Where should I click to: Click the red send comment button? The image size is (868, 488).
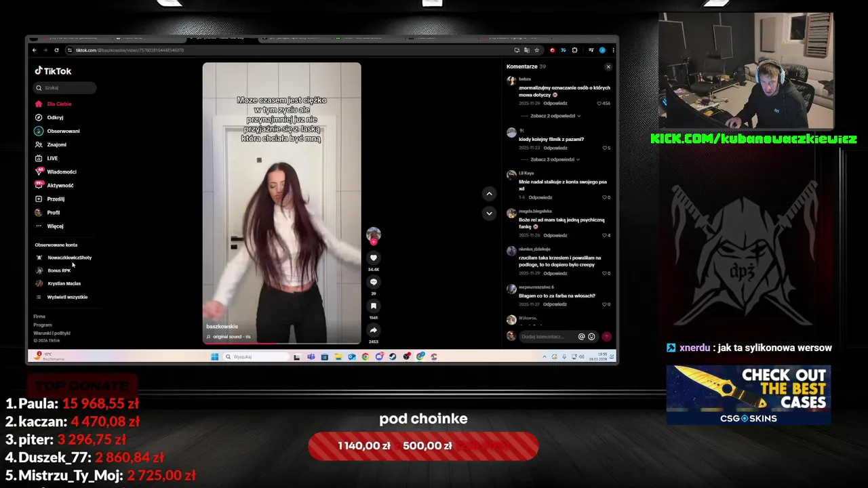(606, 336)
